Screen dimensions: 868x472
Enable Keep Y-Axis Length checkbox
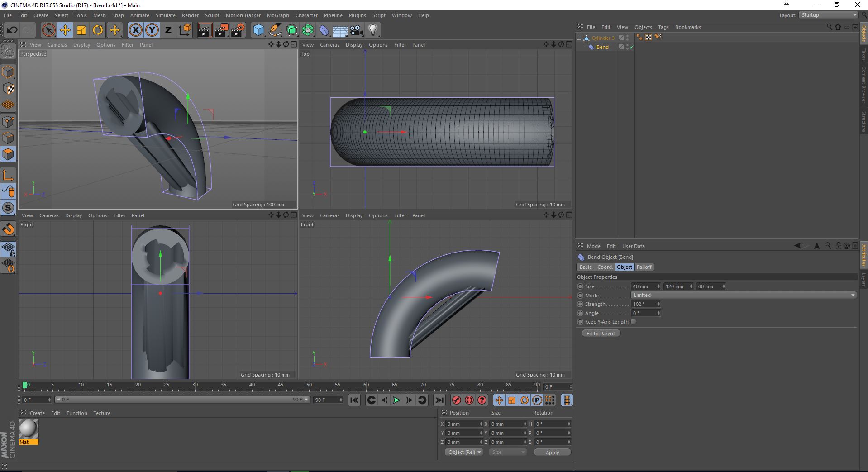coord(634,322)
